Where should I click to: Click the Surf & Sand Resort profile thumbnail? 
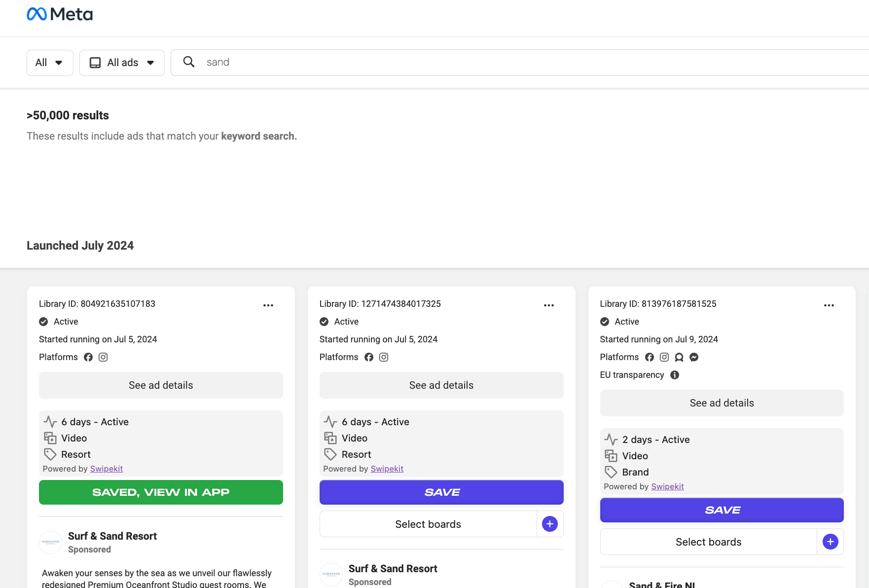pyautogui.click(x=50, y=542)
